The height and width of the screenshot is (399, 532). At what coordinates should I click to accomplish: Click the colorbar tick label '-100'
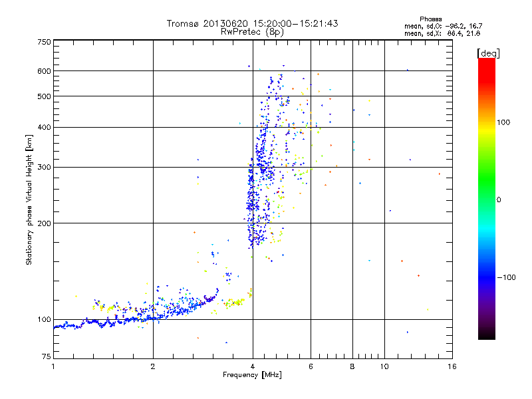(x=506, y=277)
